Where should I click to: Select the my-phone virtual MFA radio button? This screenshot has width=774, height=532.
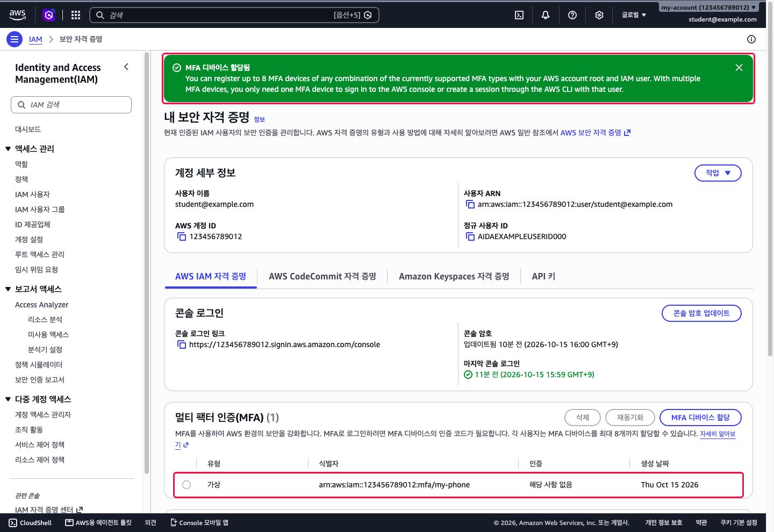click(x=187, y=485)
